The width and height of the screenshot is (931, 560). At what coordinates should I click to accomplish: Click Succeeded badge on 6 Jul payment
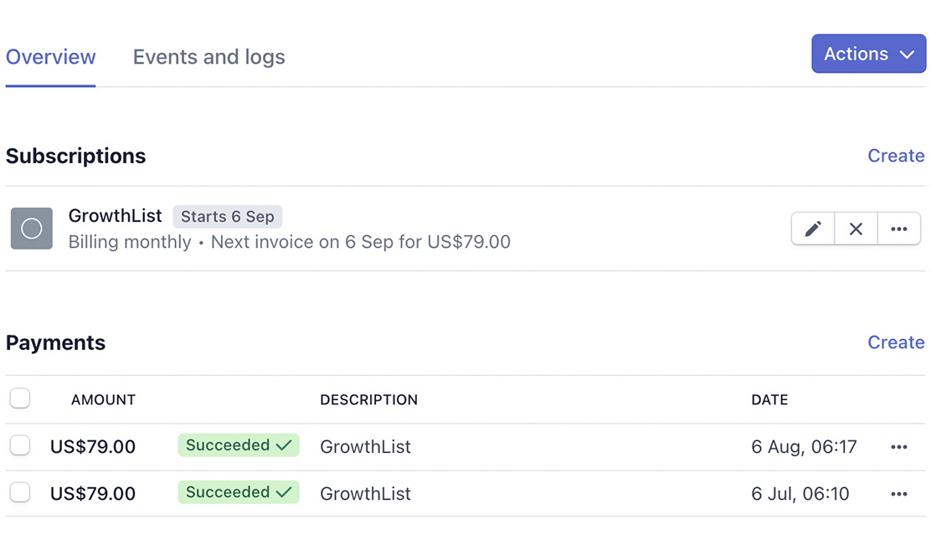239,492
